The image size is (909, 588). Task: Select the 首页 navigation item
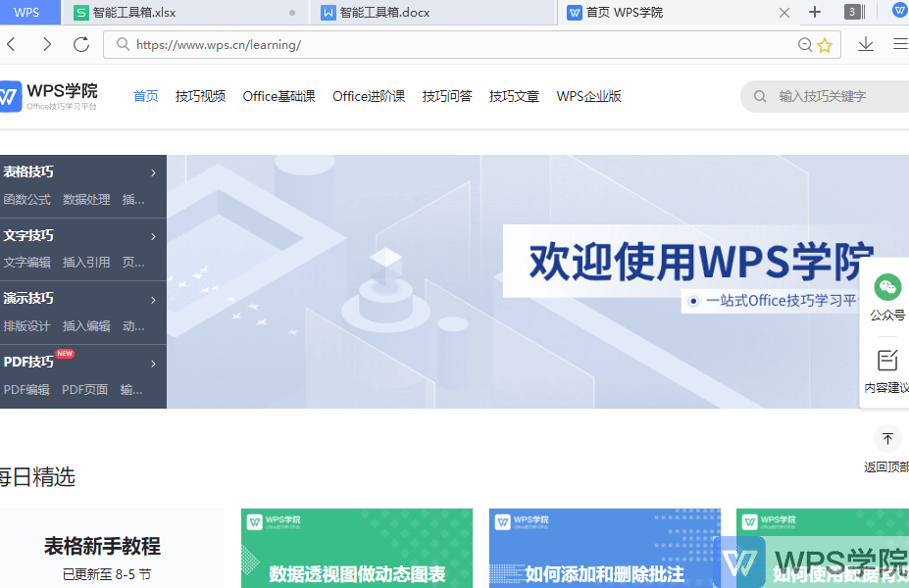pyautogui.click(x=145, y=96)
